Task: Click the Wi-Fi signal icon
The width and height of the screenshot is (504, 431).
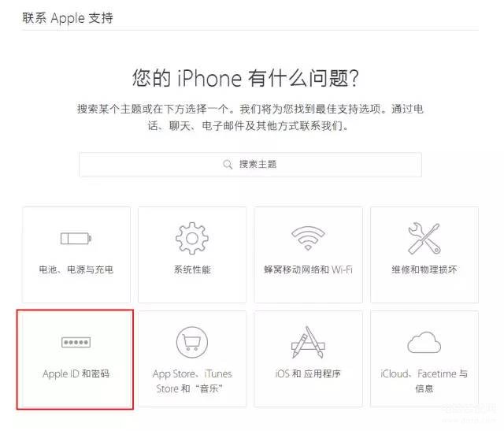Action: click(308, 238)
